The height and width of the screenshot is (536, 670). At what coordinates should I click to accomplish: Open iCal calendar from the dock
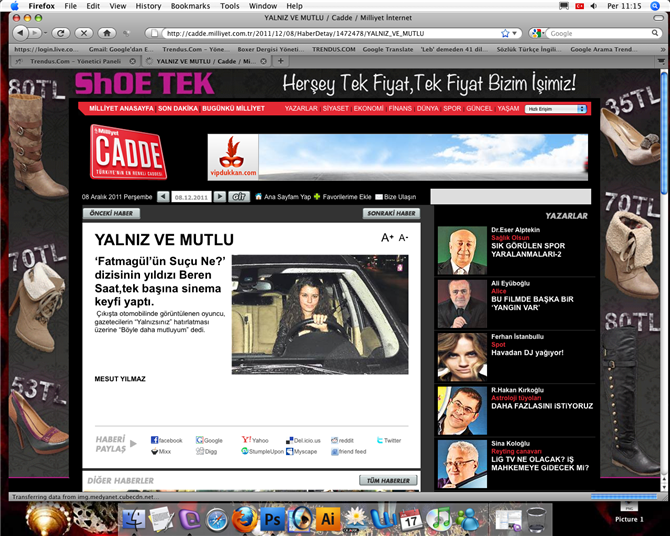tap(411, 518)
